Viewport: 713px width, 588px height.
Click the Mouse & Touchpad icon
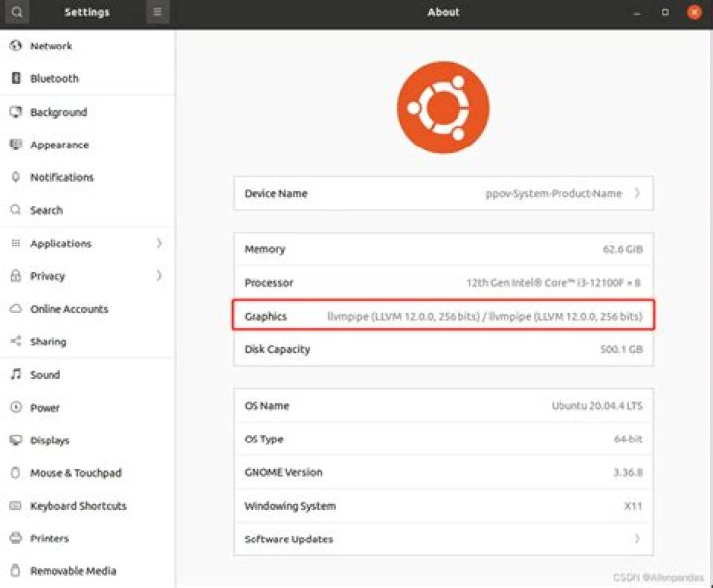click(15, 472)
